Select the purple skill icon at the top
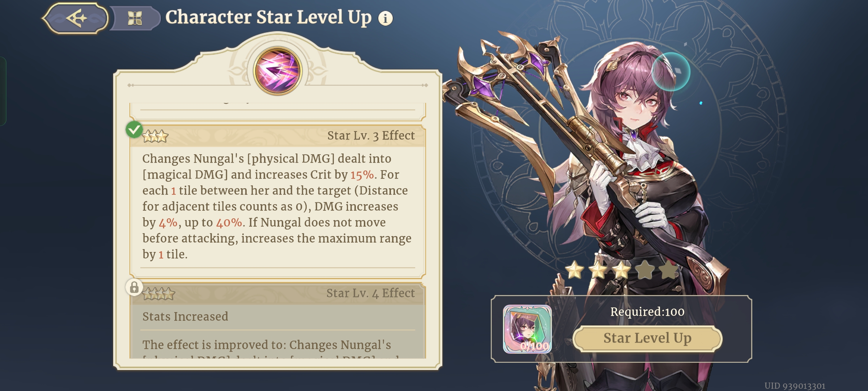The height and width of the screenshot is (391, 868). pos(278,71)
